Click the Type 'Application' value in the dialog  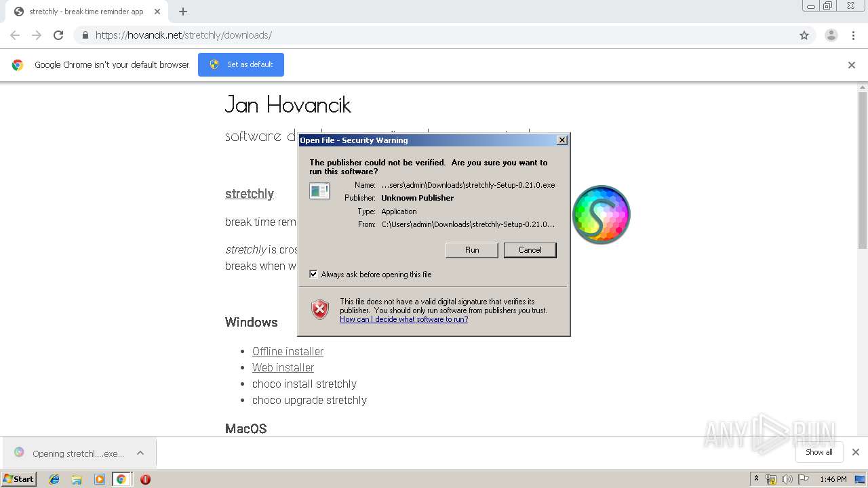[x=399, y=211]
